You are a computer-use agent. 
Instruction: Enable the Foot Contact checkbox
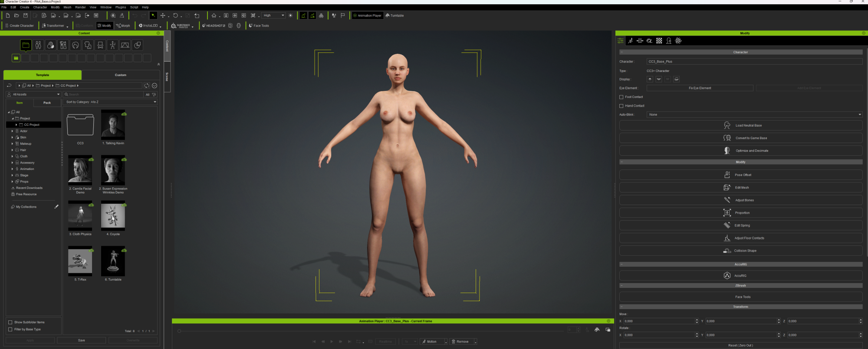621,97
